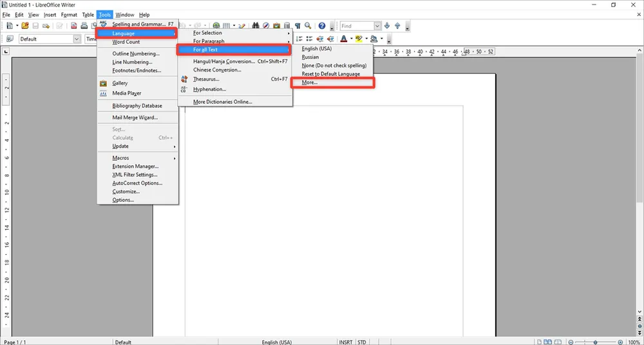
Task: Click the Document as E-mail icon
Action: 46,26
